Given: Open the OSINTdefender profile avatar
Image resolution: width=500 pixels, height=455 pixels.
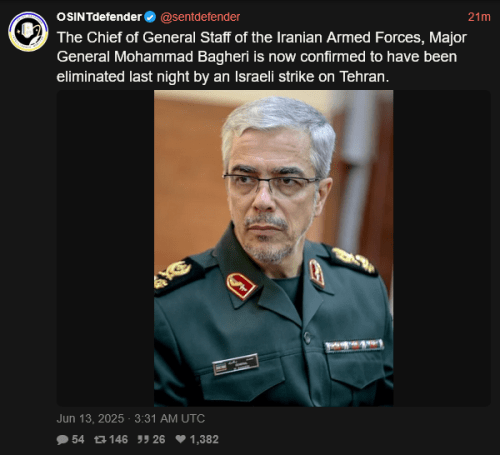Looking at the screenshot, I should [28, 32].
